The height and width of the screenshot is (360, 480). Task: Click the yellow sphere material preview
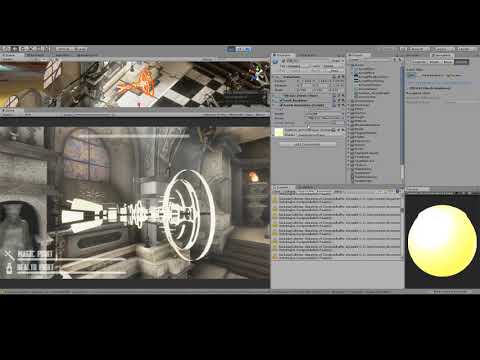442,241
